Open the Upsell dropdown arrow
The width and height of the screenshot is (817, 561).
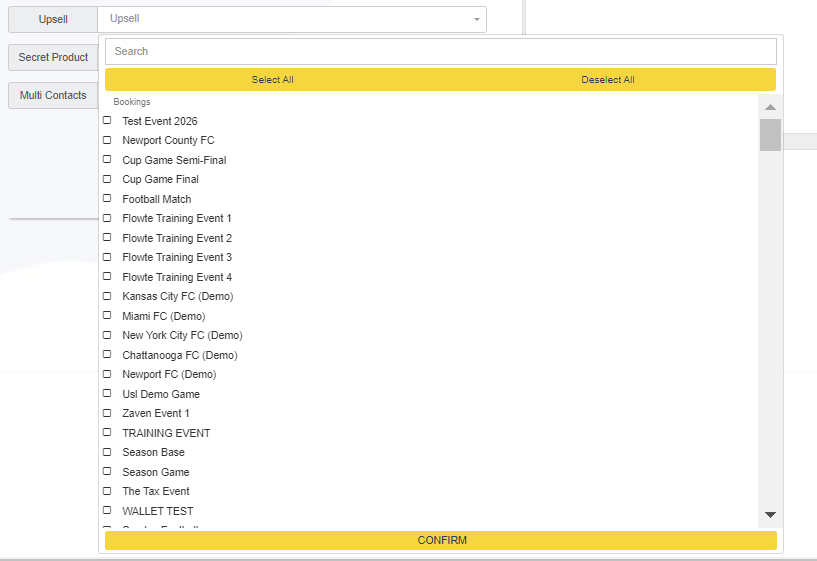(476, 19)
